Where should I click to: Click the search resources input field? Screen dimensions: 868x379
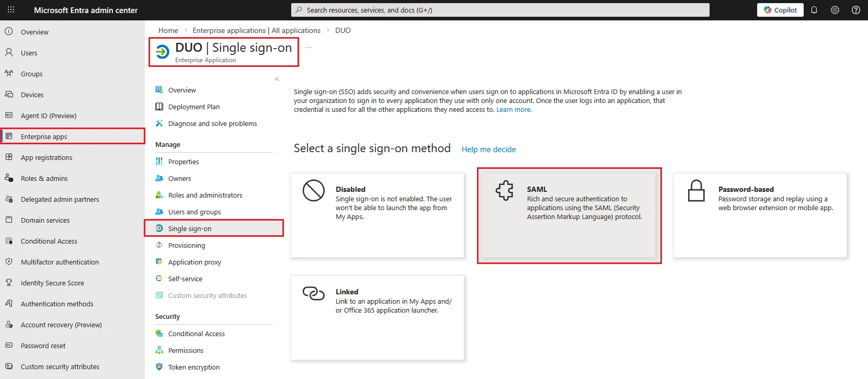(500, 10)
